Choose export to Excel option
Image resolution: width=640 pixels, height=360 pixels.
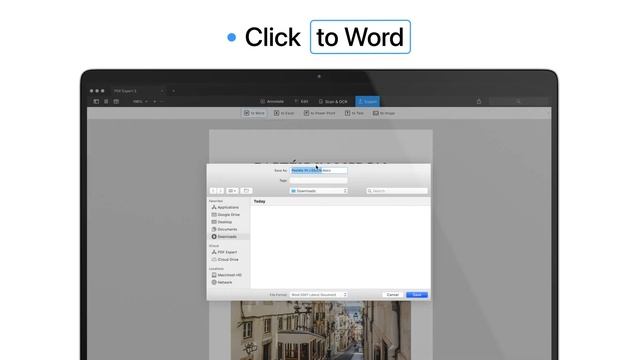[x=284, y=113]
